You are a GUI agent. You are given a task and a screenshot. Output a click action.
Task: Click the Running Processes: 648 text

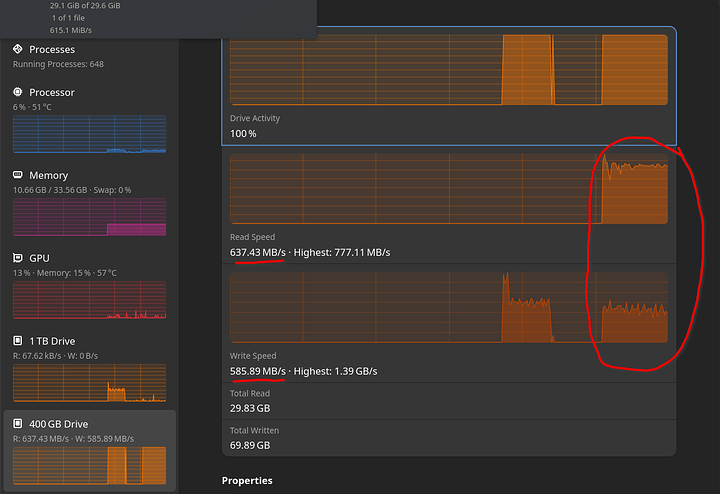click(x=57, y=64)
